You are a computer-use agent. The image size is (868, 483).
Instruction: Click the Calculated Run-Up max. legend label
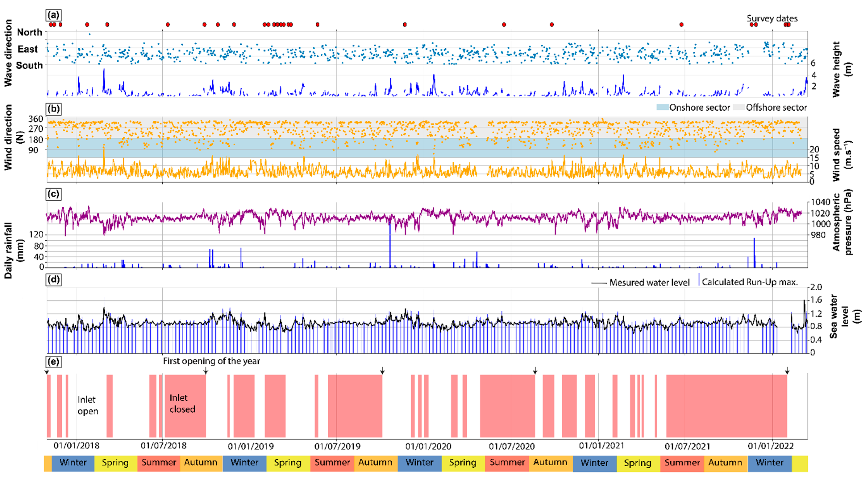click(x=750, y=282)
